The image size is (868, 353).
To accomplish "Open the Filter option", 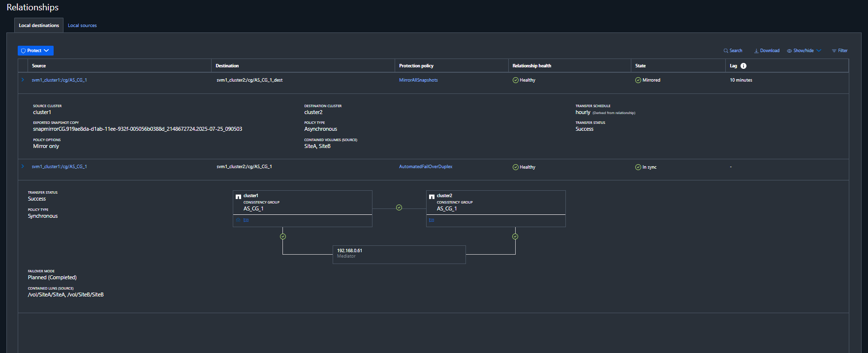I will (839, 51).
